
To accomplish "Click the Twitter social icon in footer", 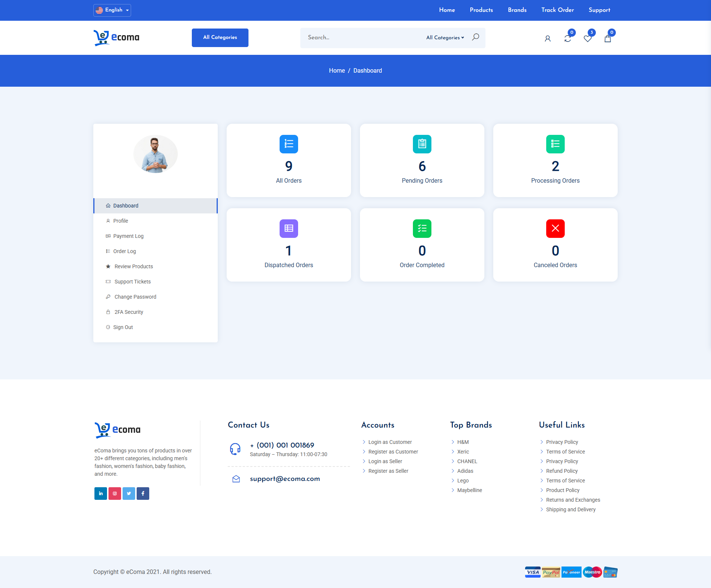I will tap(129, 494).
